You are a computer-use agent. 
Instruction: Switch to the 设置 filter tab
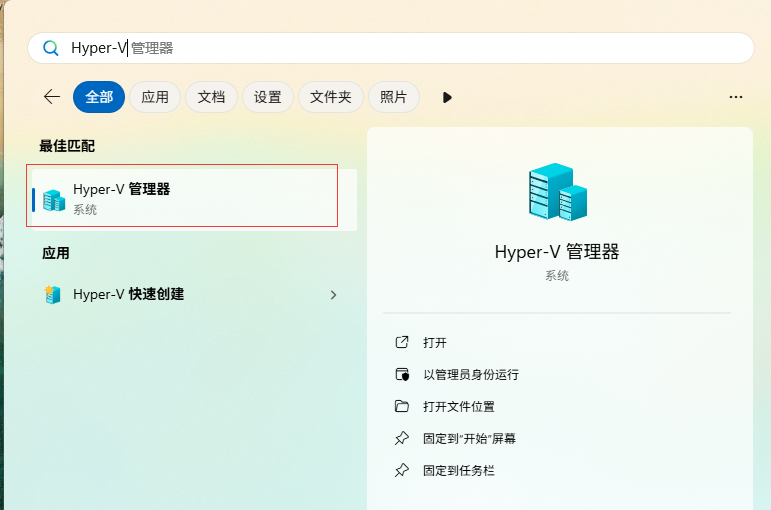tap(267, 97)
